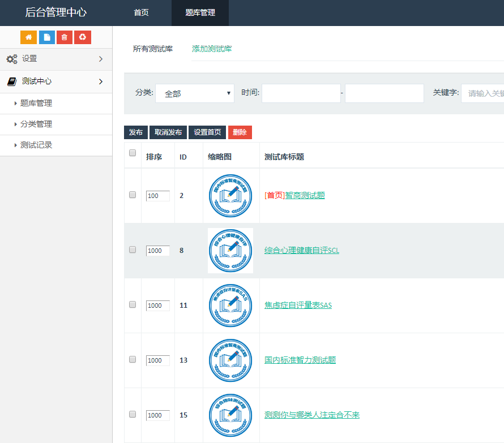Click thumbnail of 焦虑症自评量表SAS row
The height and width of the screenshot is (443, 504).
(x=230, y=306)
